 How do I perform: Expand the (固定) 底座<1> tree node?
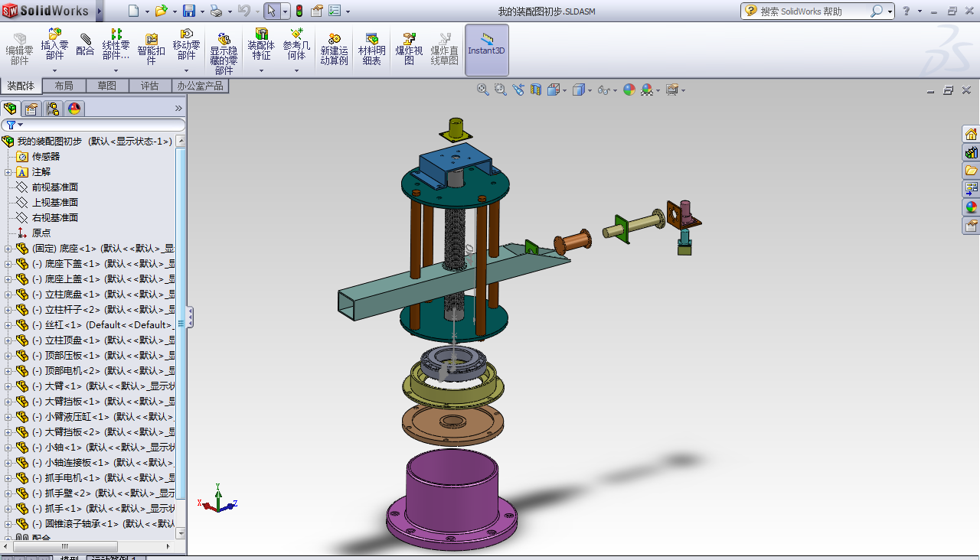coord(8,249)
